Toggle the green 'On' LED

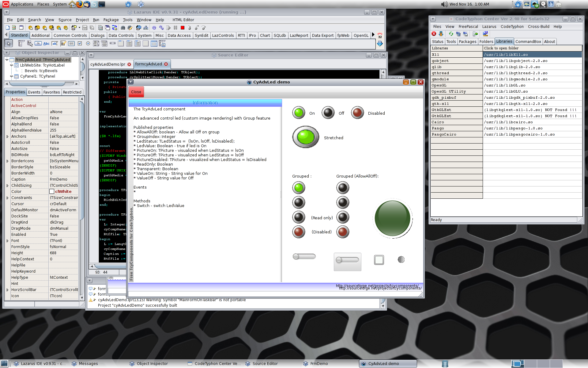pyautogui.click(x=299, y=113)
